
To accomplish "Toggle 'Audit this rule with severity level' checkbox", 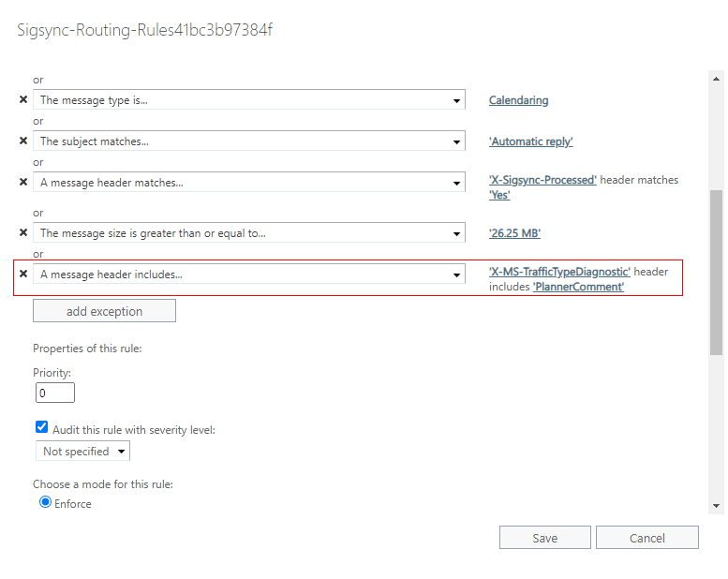I will click(41, 427).
